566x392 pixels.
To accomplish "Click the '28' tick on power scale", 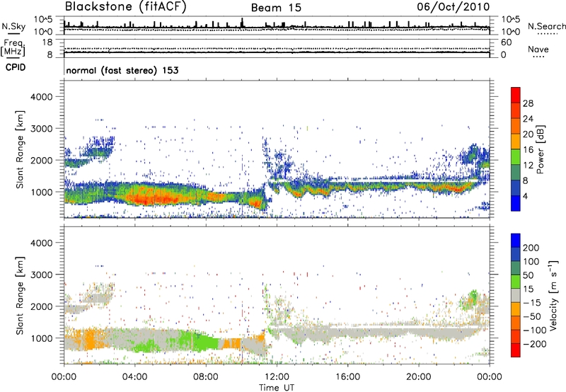I will tap(528, 103).
